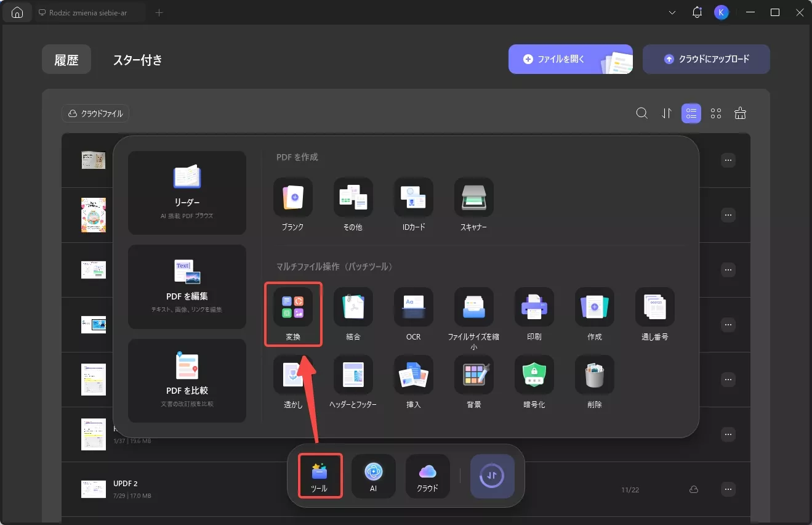Open the PDF を比較 card
This screenshot has height=525, width=812.
(187, 381)
